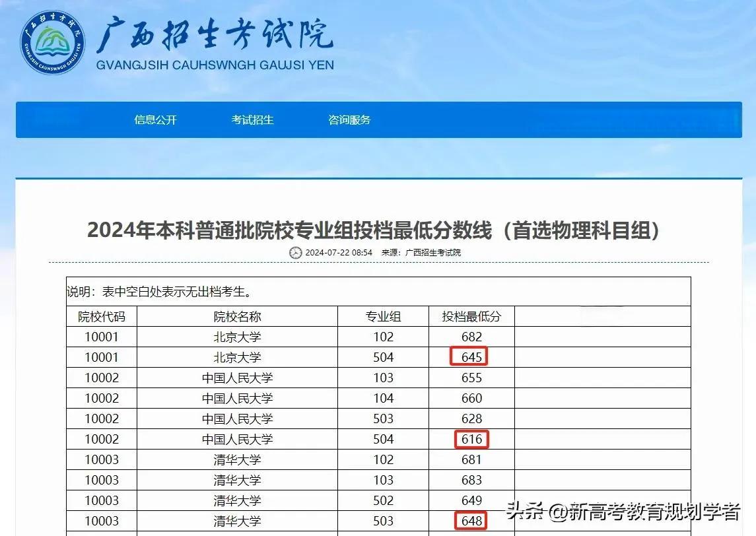
Task: Click the score 682 in 北京大学 row
Action: 471,337
